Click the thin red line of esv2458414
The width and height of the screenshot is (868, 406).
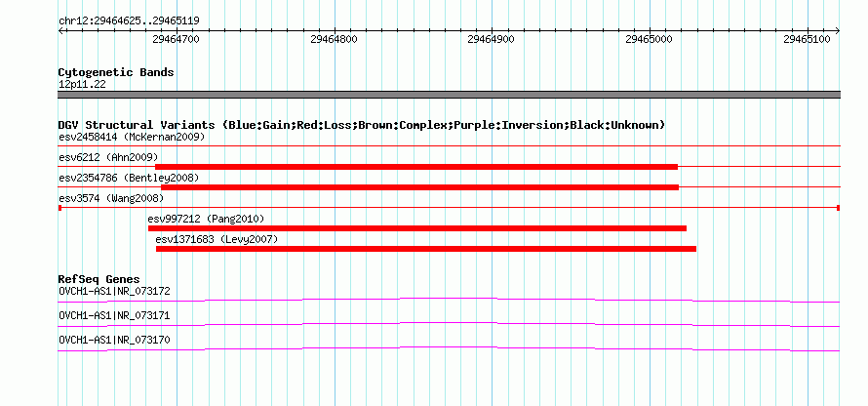click(449, 145)
